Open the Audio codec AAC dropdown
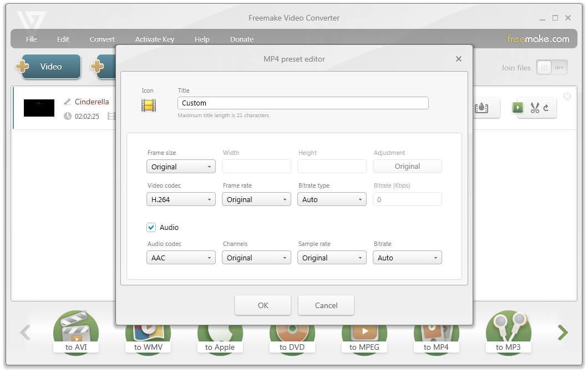Screen dimensions: 588x372 coord(181,258)
